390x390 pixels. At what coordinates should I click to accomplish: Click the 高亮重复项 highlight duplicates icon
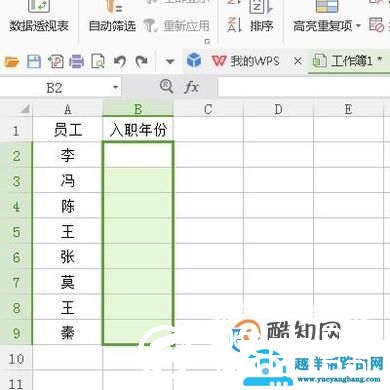pos(327,7)
